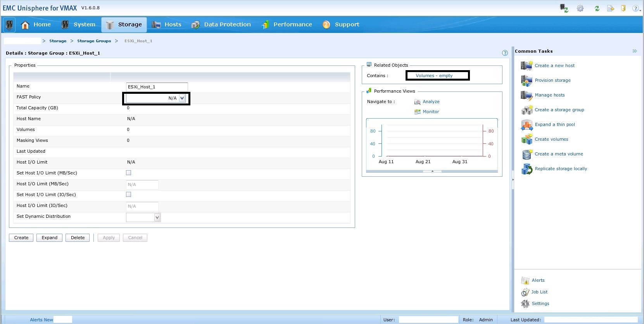Collapse the Common Tasks panel
This screenshot has height=324, width=644.
coord(635,51)
